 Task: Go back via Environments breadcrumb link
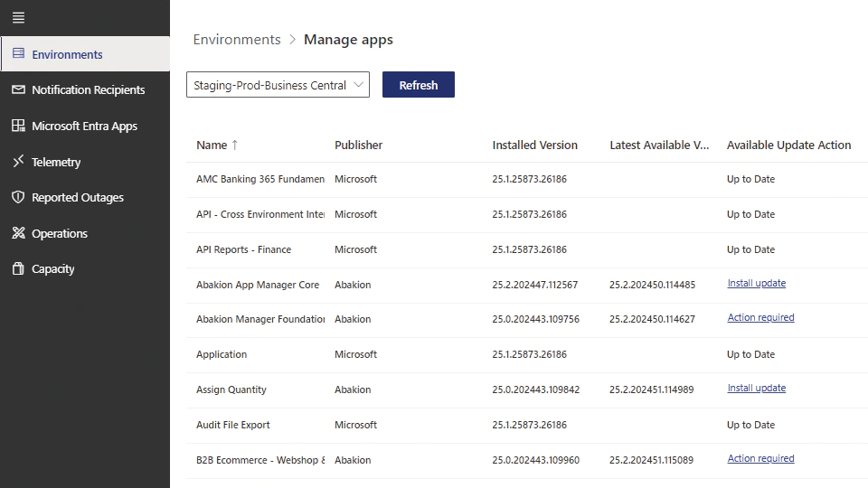point(237,40)
